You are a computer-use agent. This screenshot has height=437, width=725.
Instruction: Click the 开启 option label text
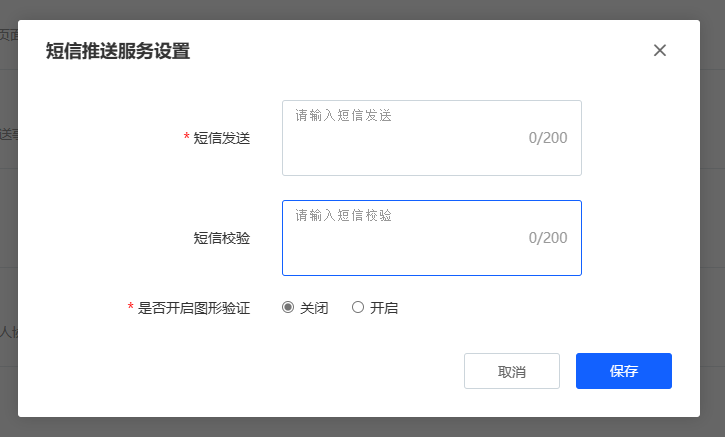tap(384, 308)
